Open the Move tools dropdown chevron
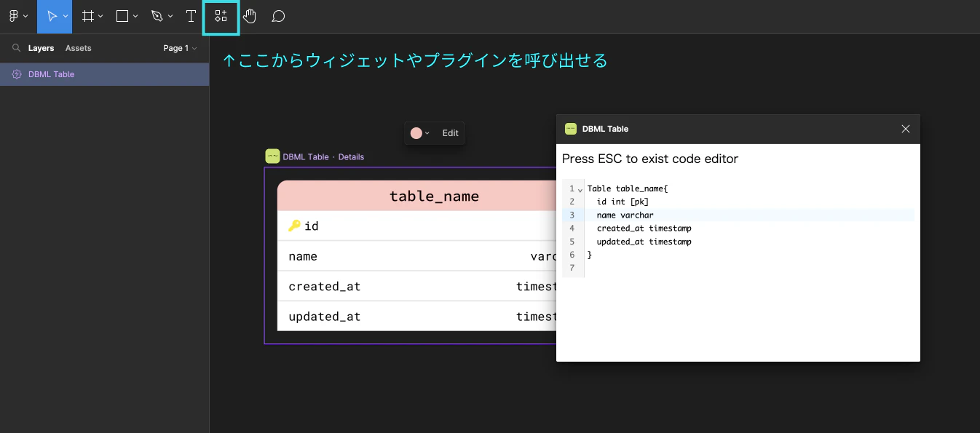 66,16
